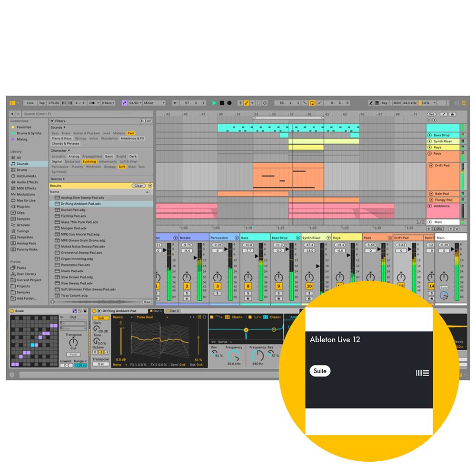Click the preview headphone icon
476x476 pixels.
coord(52,302)
